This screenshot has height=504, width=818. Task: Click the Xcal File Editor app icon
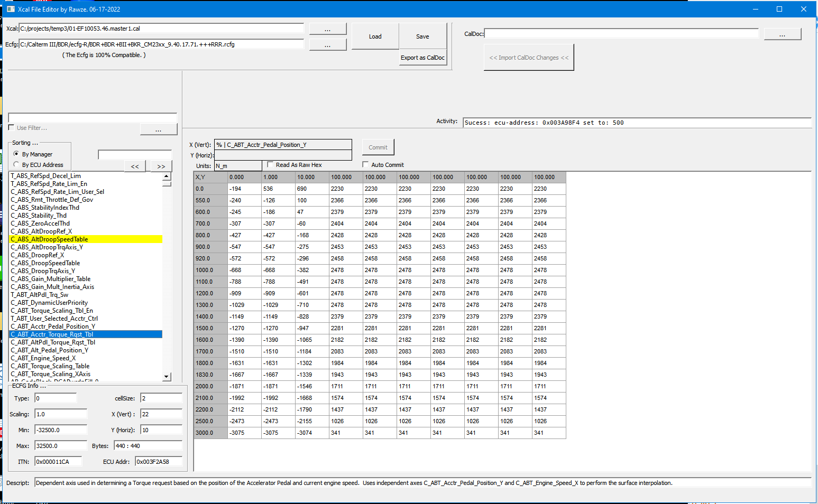point(11,9)
